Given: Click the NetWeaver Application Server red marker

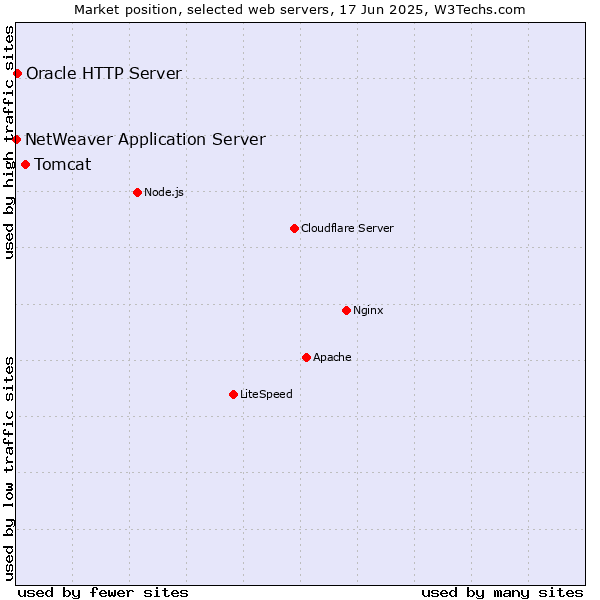Looking at the screenshot, I should pos(16,139).
